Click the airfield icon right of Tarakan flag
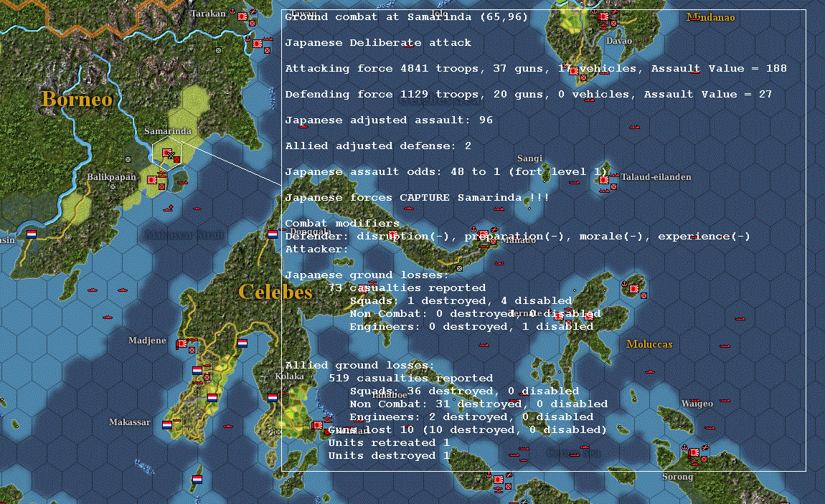 (x=253, y=11)
